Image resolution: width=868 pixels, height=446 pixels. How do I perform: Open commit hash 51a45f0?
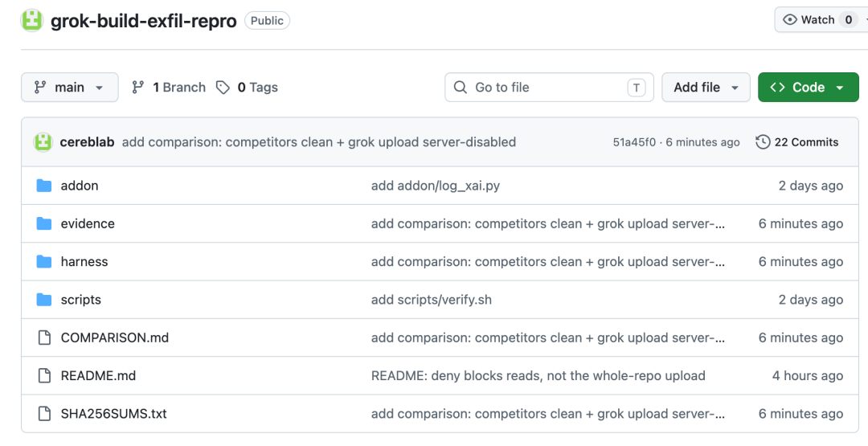pos(634,142)
